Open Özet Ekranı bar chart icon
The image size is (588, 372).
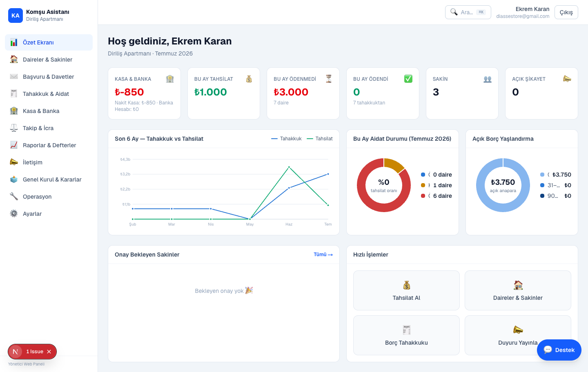(x=14, y=42)
